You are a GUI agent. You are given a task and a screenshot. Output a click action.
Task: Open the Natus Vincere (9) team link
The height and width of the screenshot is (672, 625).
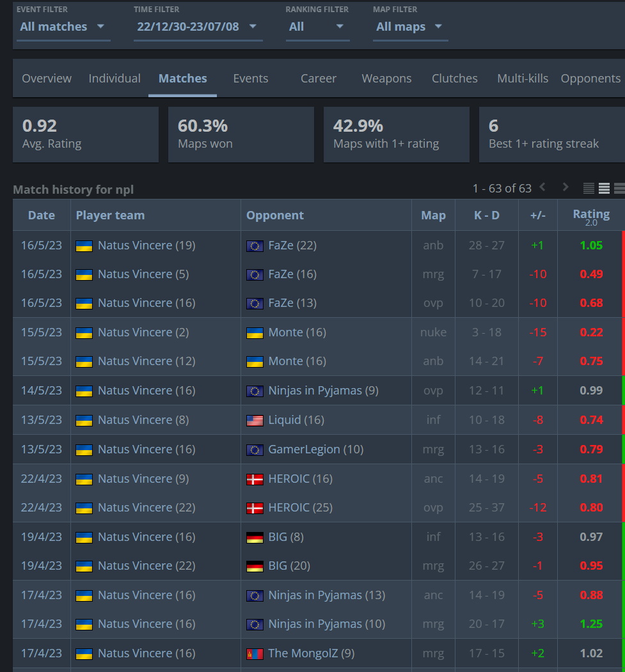[143, 479]
